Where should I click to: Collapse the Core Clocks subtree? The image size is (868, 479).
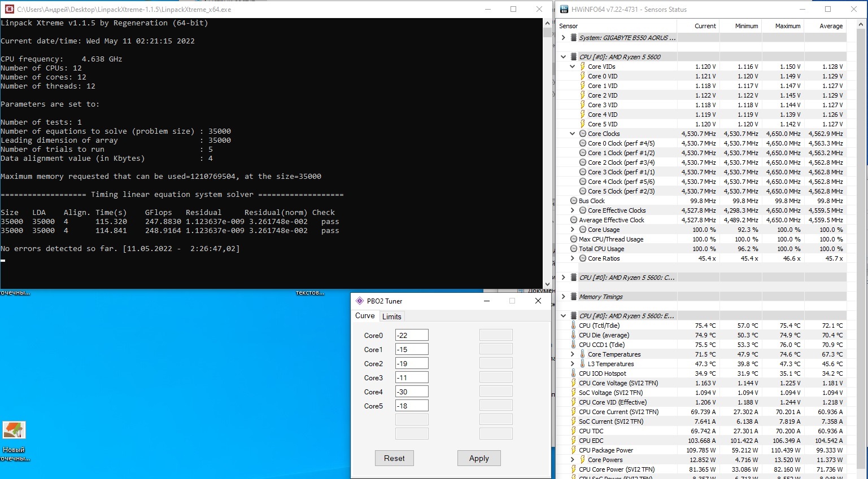tap(572, 134)
